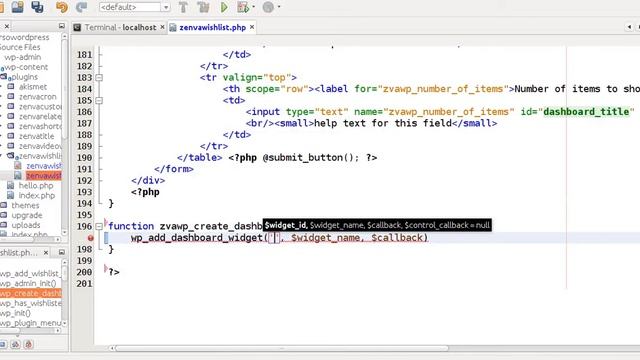Click the dashboard_title id value
Viewport: 640px width, 360px height.
(x=586, y=112)
